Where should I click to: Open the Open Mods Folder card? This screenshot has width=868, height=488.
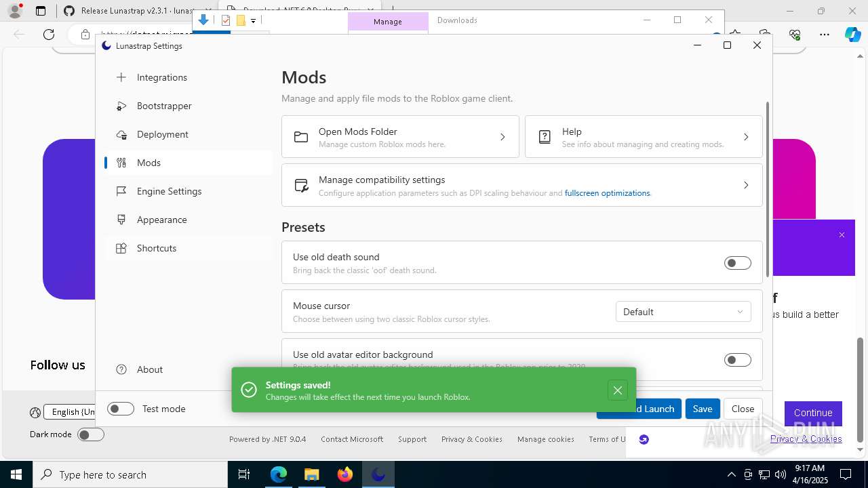(400, 137)
